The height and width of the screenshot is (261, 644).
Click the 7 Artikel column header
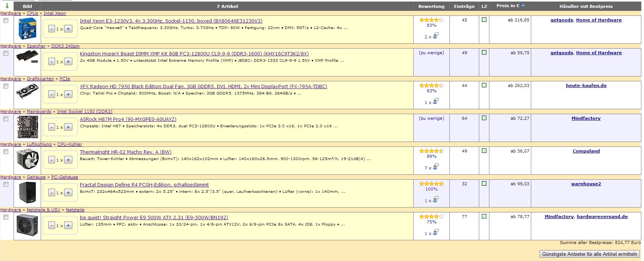[x=227, y=6]
